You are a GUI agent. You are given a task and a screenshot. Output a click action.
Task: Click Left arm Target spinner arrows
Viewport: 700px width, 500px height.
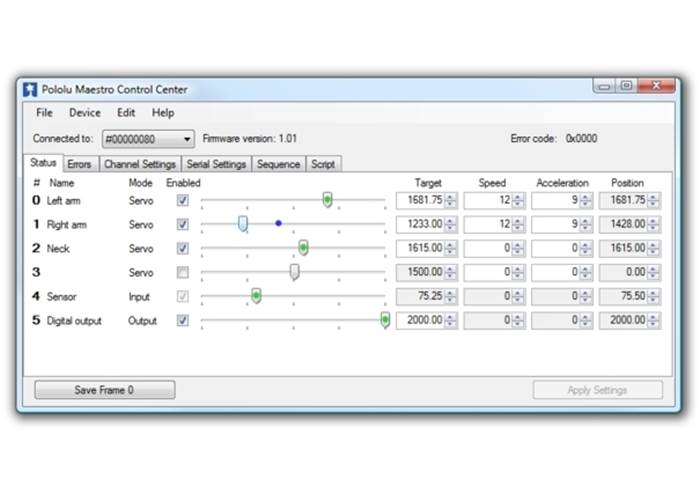pyautogui.click(x=451, y=200)
